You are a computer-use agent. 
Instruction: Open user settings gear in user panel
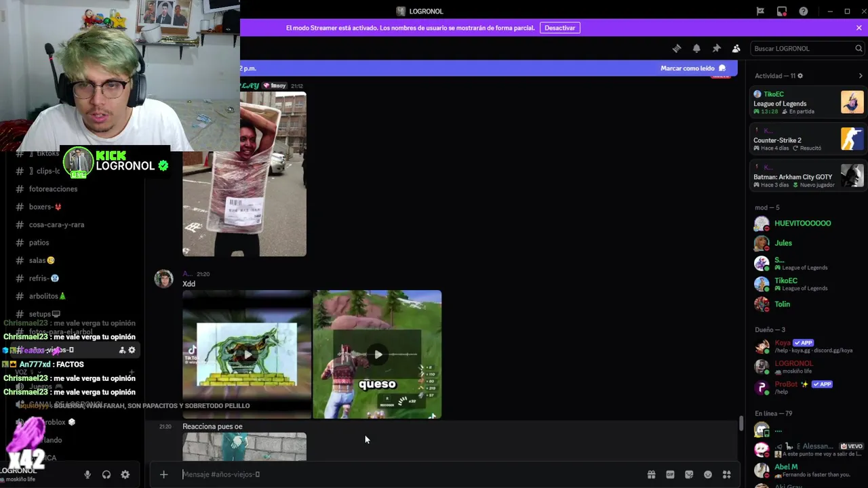pyautogui.click(x=125, y=474)
